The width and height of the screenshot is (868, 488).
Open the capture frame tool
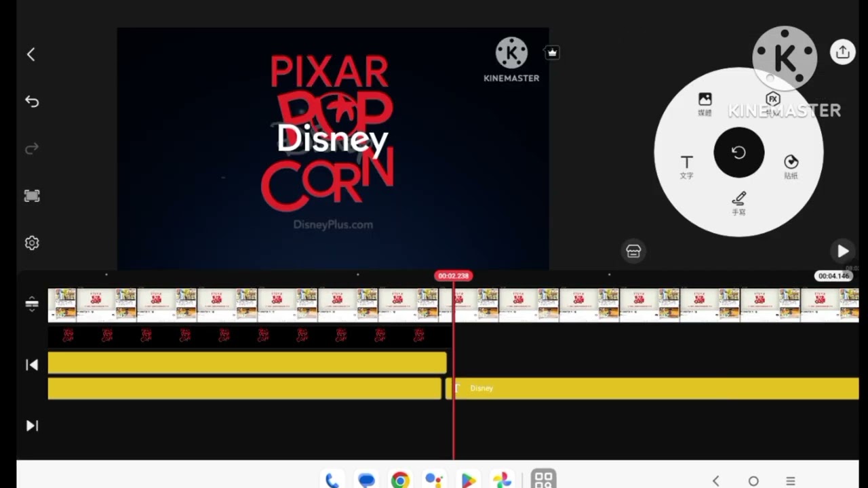[32, 196]
